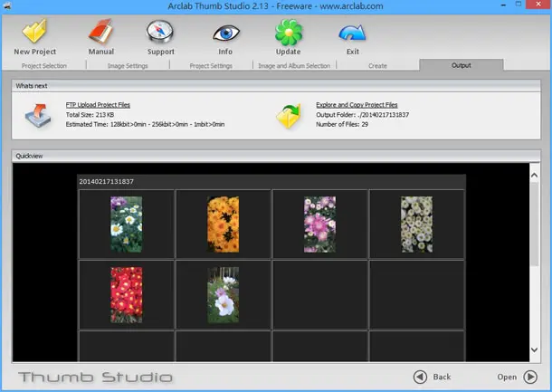Click the FTP Upload Project Files link
The width and height of the screenshot is (552, 392).
tap(98, 105)
